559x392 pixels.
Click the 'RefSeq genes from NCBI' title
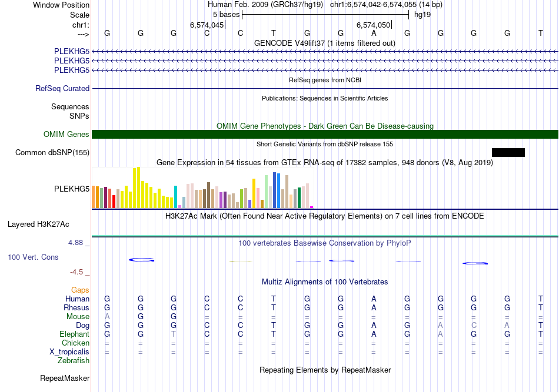(x=325, y=80)
